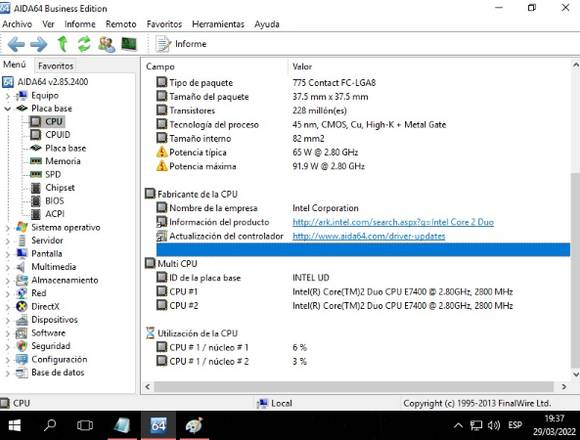Screen dimensions: 580x440
Task: Open the Archivo menu
Action: point(17,24)
